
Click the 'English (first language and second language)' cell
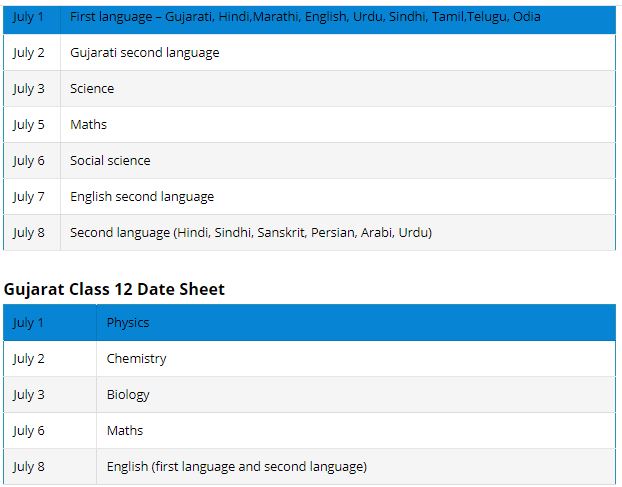(237, 466)
